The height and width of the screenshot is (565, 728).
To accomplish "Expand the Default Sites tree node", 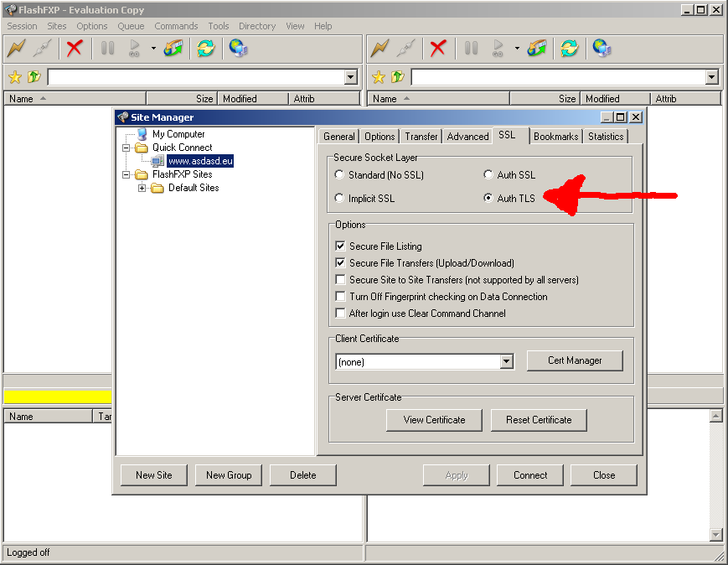I will [x=142, y=188].
